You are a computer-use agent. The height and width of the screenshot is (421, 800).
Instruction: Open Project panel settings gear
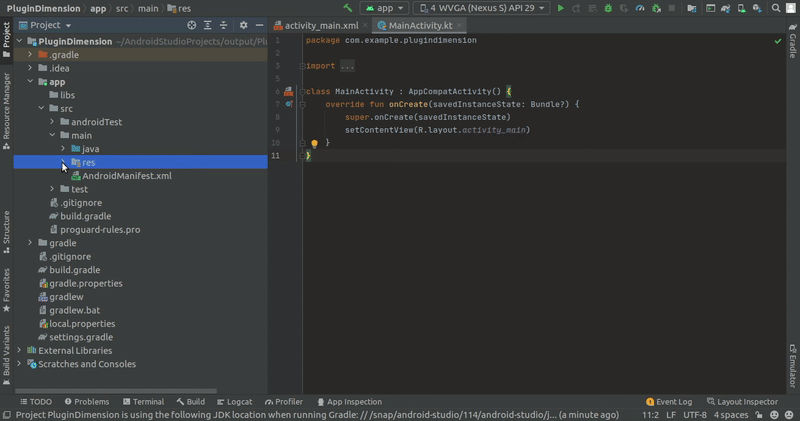(x=243, y=25)
